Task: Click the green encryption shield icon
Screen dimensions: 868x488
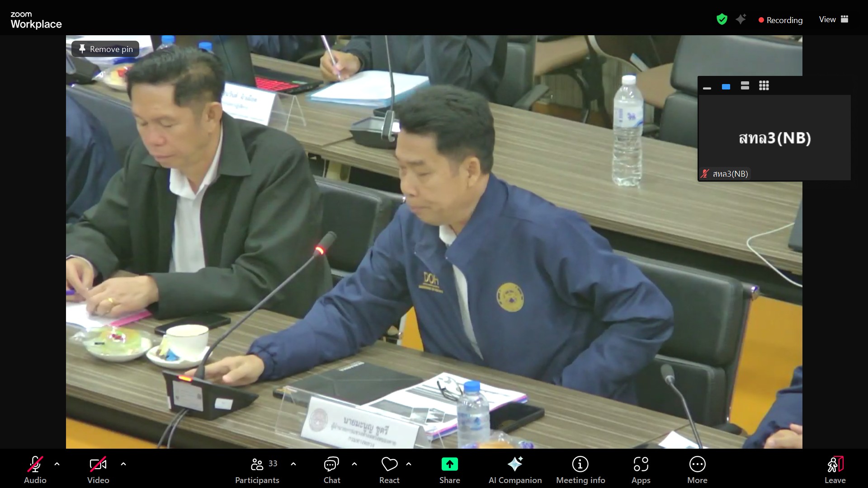Action: tap(722, 19)
